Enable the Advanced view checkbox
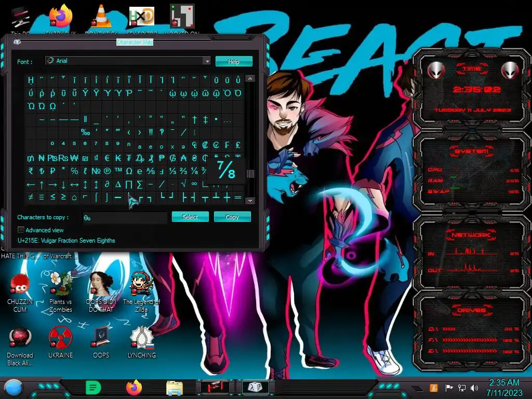 click(x=21, y=230)
